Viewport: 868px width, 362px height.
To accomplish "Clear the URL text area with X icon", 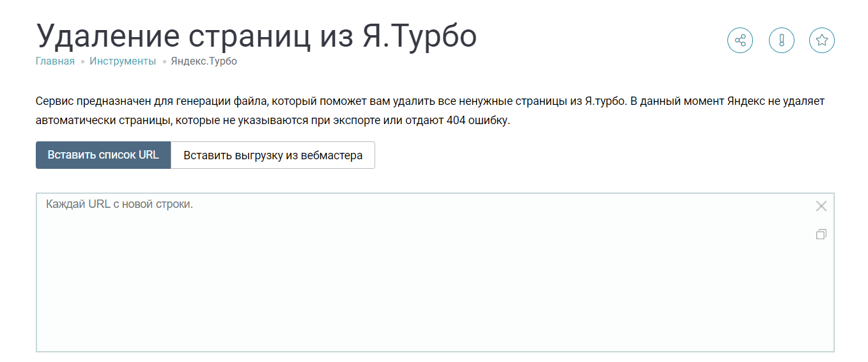I will click(x=821, y=206).
